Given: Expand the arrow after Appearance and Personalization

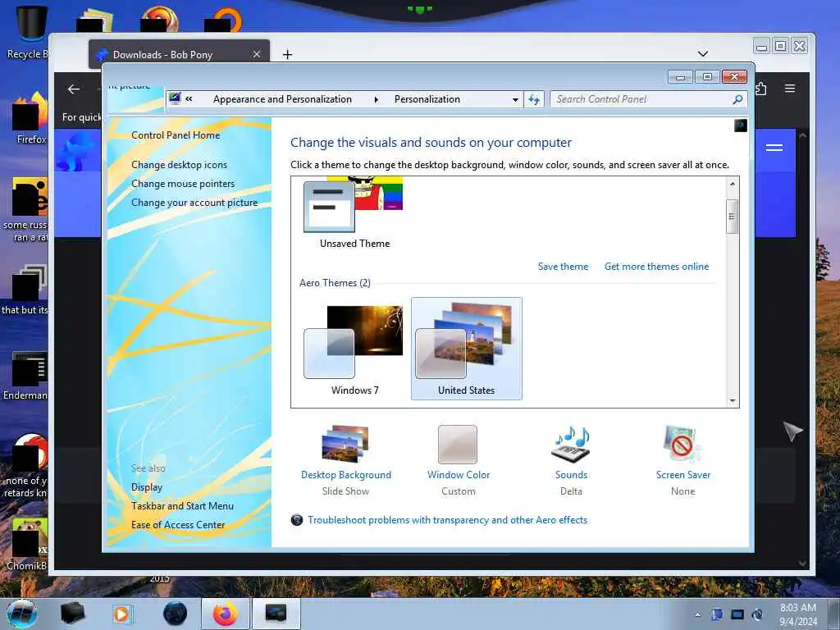Looking at the screenshot, I should coord(376,99).
